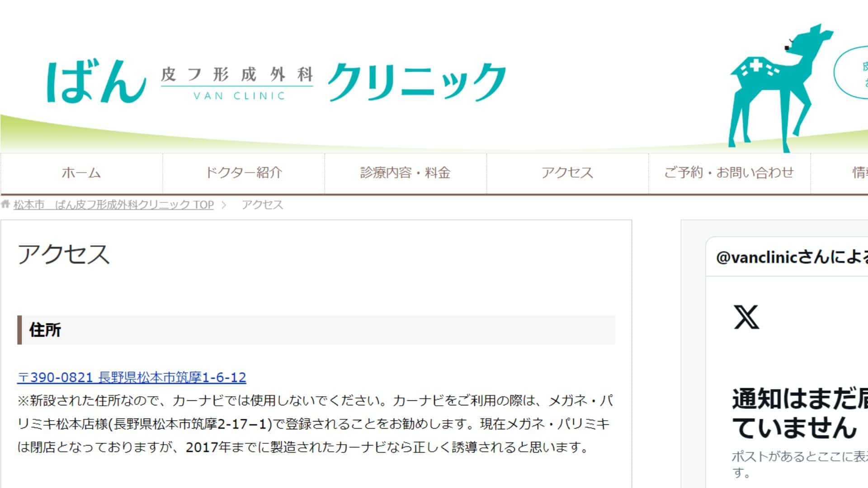868x488 pixels.
Task: Click the breadcrumb home icon
Action: (x=5, y=204)
